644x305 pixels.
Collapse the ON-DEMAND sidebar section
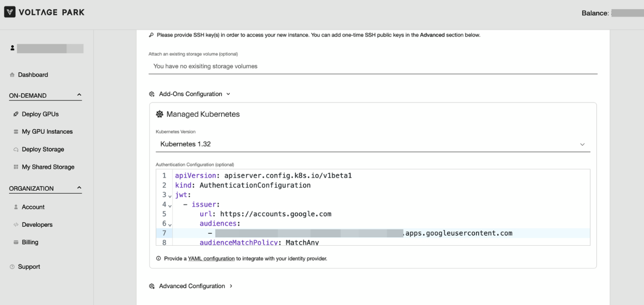[x=79, y=95]
